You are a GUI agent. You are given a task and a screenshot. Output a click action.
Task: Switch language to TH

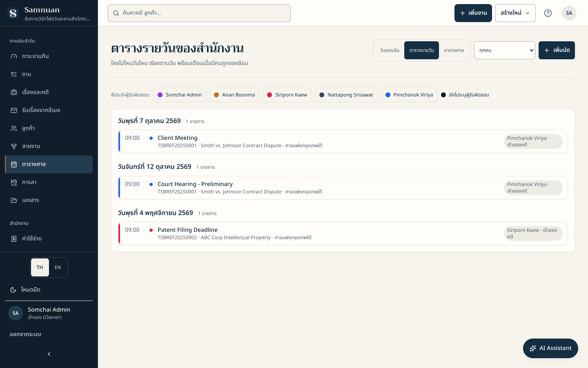pos(40,267)
